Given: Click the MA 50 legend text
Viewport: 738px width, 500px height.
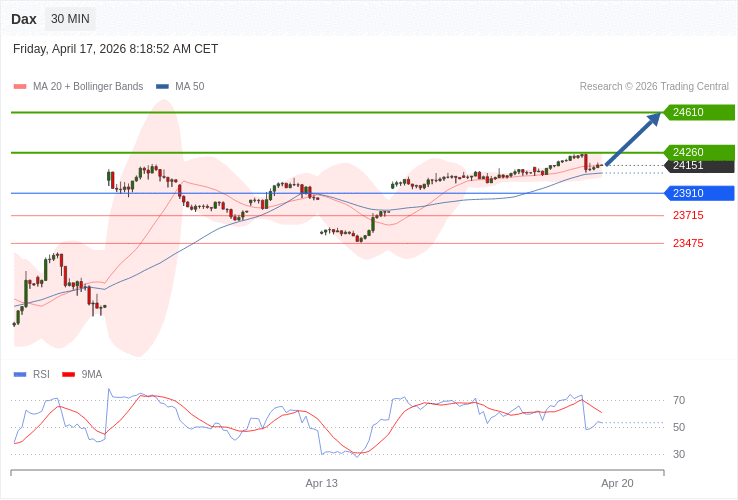Looking at the screenshot, I should point(190,87).
